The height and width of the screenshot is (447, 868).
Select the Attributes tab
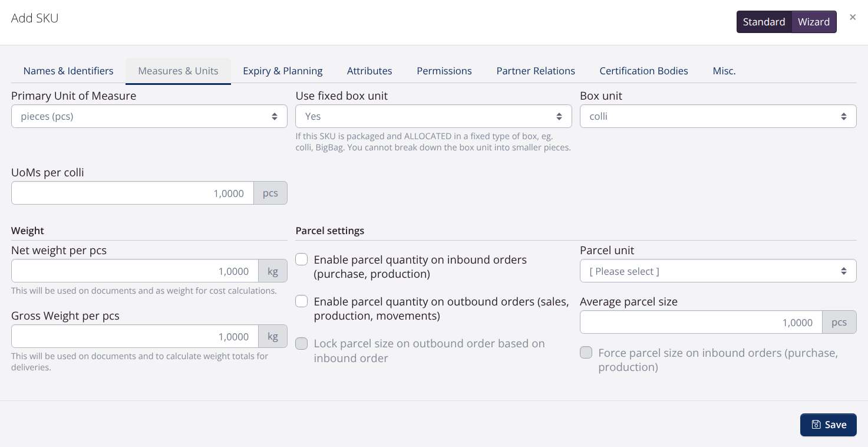(x=369, y=71)
